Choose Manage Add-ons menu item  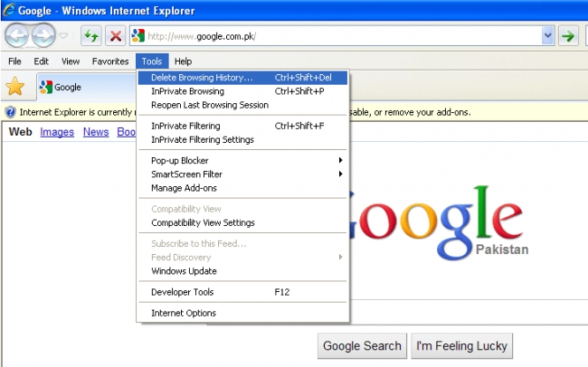(242, 188)
